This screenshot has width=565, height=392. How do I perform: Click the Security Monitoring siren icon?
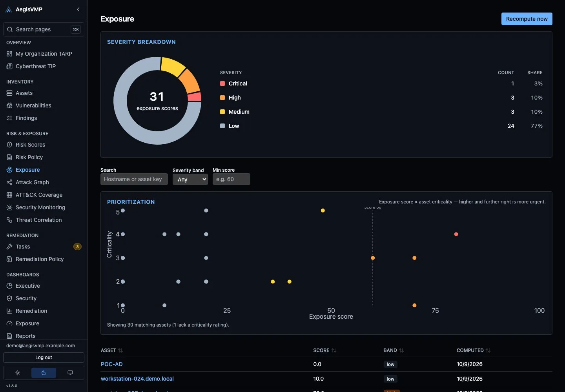tap(9, 207)
